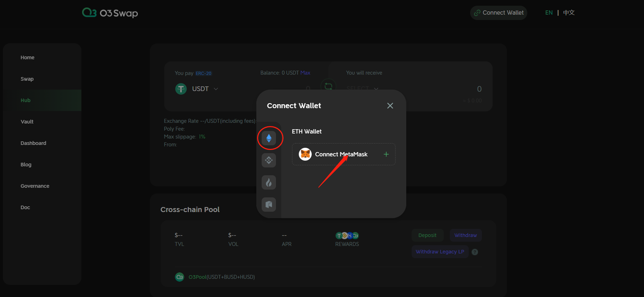The width and height of the screenshot is (644, 297).
Task: Click the O3 pool round icon
Action: [x=180, y=277]
